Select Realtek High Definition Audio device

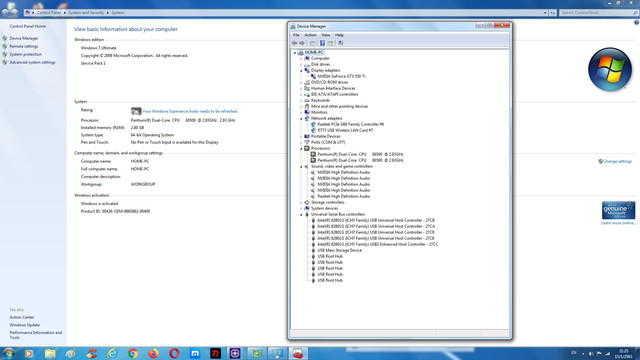344,196
